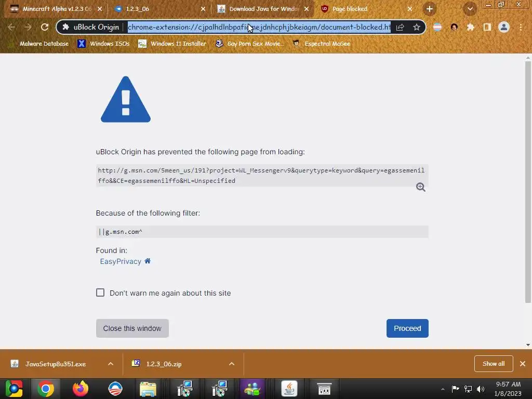The height and width of the screenshot is (399, 532).
Task: Click the blocked g.msn.com URL text
Action: coord(261,176)
